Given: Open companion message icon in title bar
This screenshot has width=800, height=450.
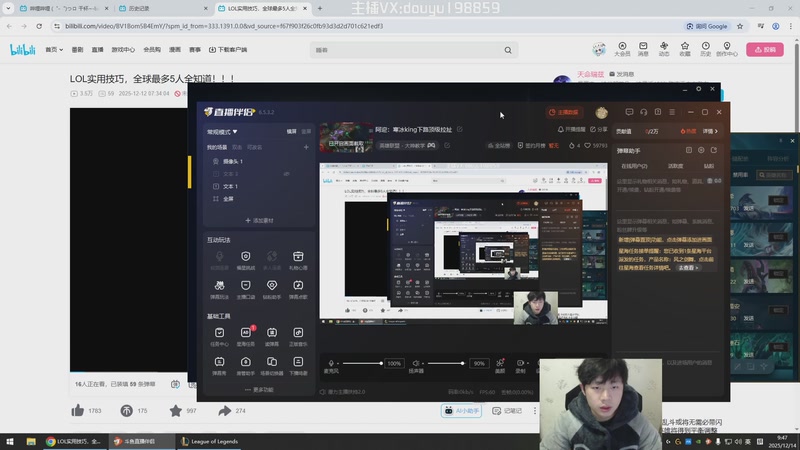Looking at the screenshot, I should pos(629,112).
